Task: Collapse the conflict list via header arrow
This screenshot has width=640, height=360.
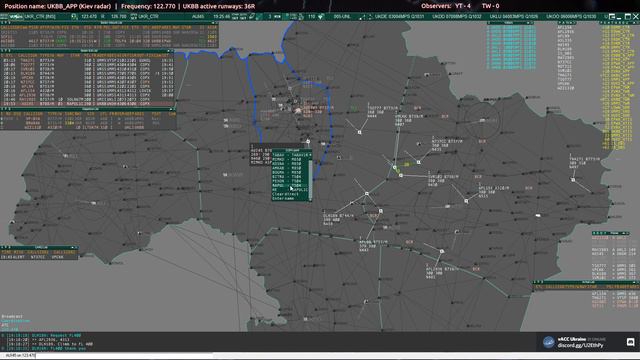Action: coord(73,247)
